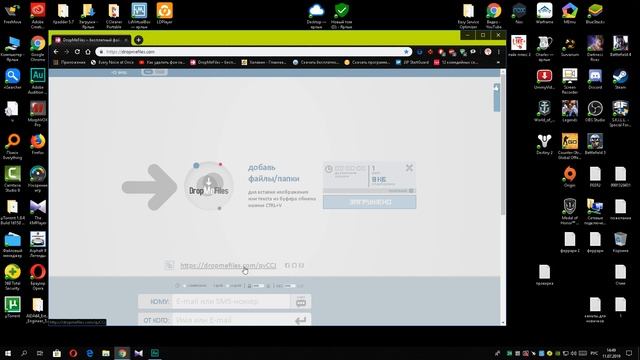Click in the ОТ КОГО sender field
Image resolution: width=640 pixels, height=360 pixels.
point(232,320)
